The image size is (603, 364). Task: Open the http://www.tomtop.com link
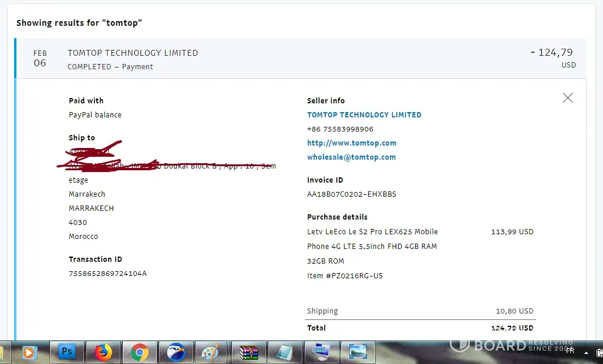(x=352, y=143)
